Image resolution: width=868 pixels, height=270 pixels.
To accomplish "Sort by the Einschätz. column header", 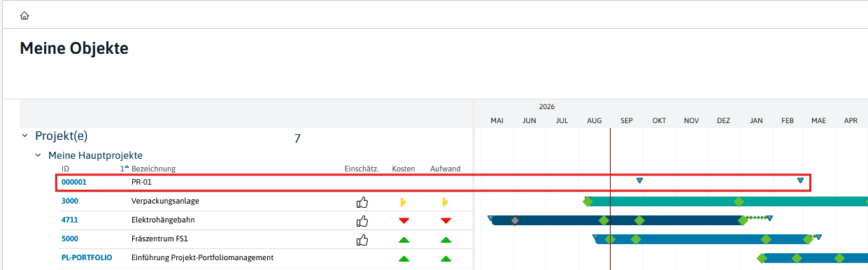I will pos(362,169).
